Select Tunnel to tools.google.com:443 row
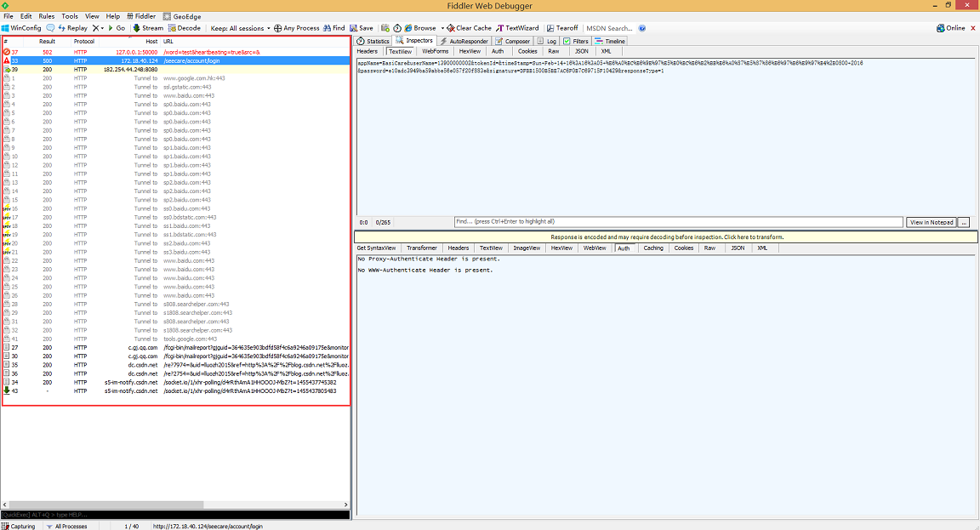 click(x=175, y=339)
